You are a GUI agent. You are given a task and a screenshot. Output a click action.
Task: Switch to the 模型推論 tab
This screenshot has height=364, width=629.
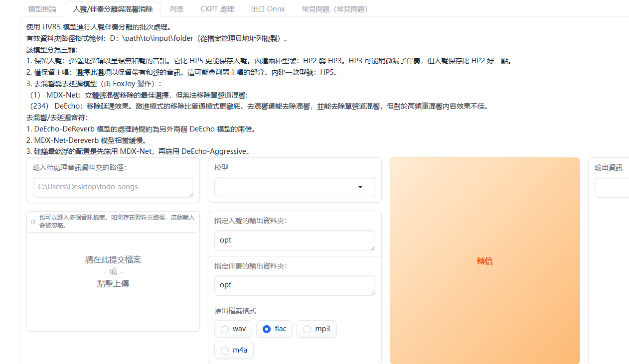pyautogui.click(x=42, y=9)
